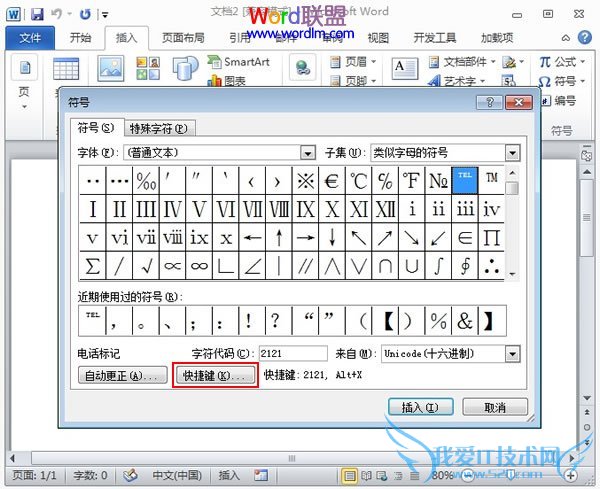This screenshot has height=489, width=600.
Task: Click the Cancel (取消) button
Action: [495, 407]
